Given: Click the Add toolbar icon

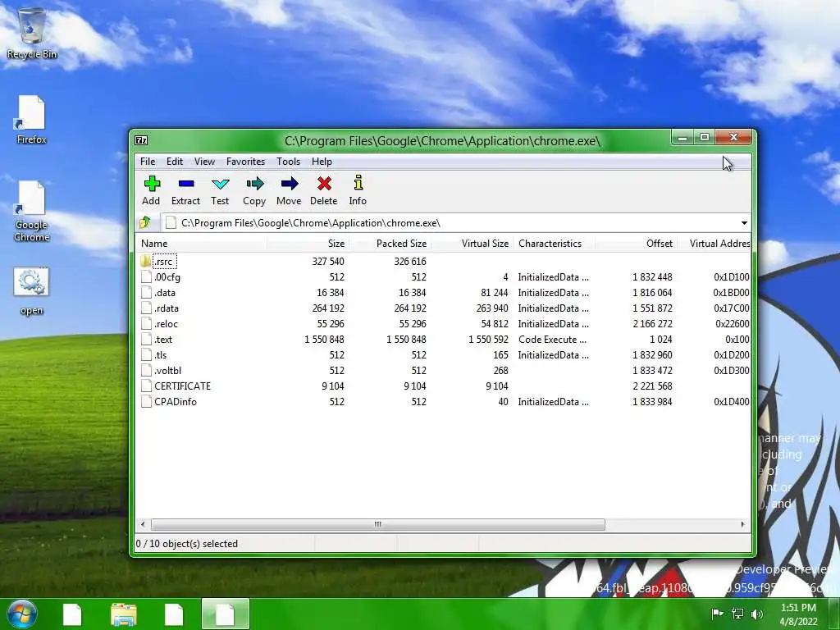Looking at the screenshot, I should (152, 184).
